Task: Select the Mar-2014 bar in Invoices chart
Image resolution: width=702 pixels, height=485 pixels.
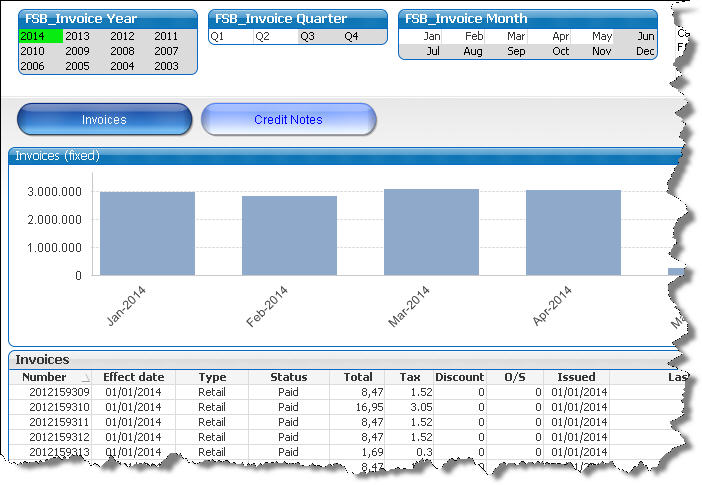Action: click(x=431, y=231)
